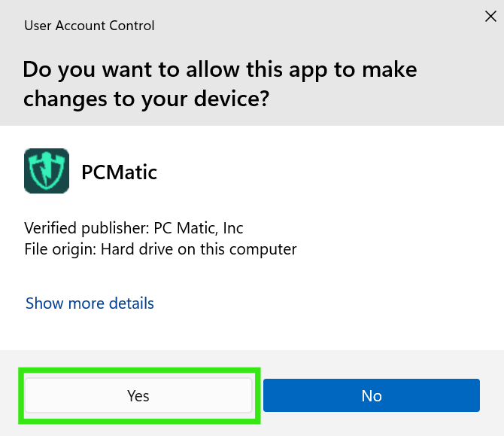The height and width of the screenshot is (436, 504).
Task: Click the 'Verified publisher:' label
Action: [87, 228]
